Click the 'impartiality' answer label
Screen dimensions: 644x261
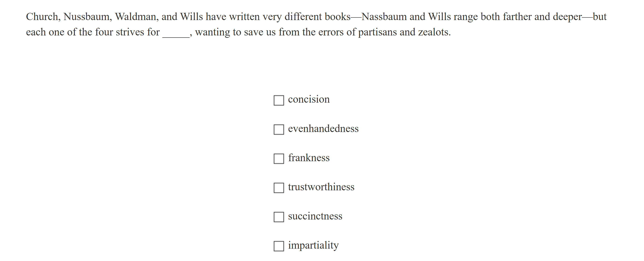tap(313, 245)
